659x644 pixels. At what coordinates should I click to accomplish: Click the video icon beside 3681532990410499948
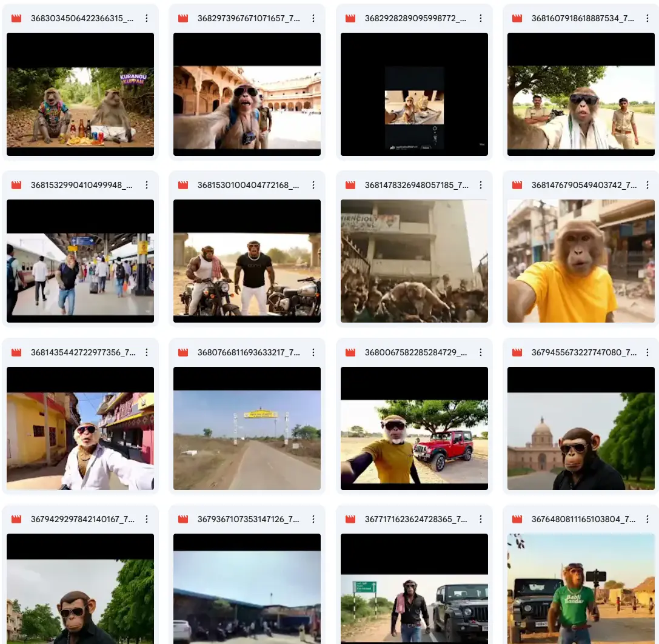pos(16,185)
